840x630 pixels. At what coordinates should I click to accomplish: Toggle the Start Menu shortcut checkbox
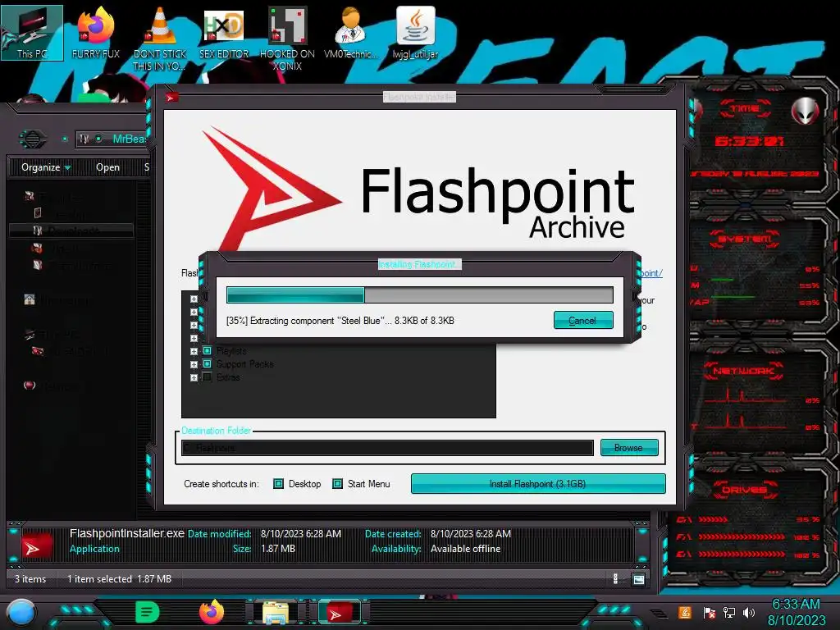pyautogui.click(x=337, y=484)
